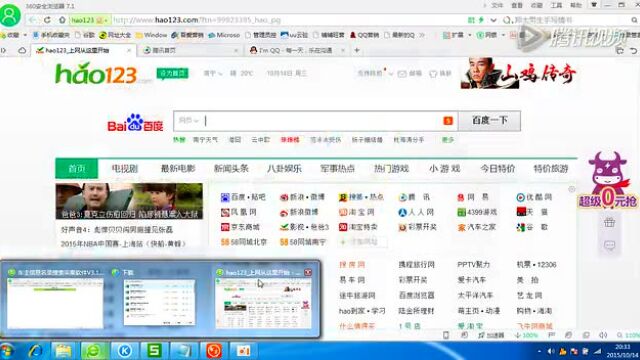The width and height of the screenshot is (640, 360).
Task: Select the 电视剧 navigation tab
Action: click(125, 169)
